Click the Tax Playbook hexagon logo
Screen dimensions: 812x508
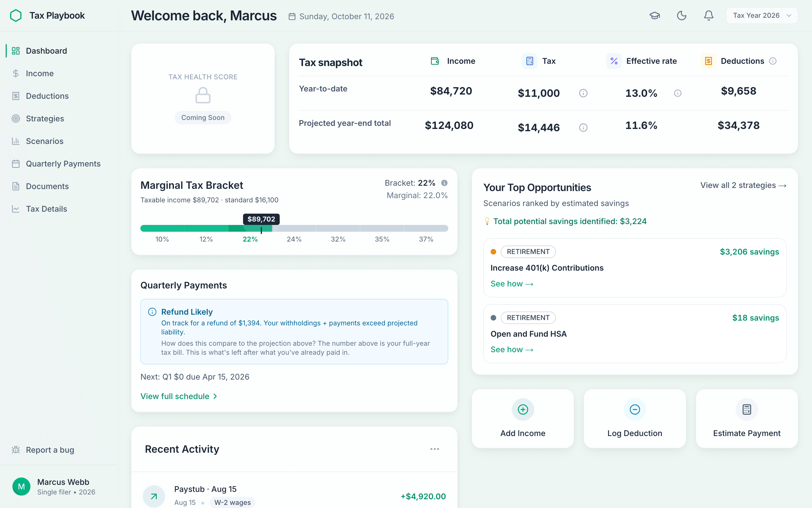(x=16, y=16)
